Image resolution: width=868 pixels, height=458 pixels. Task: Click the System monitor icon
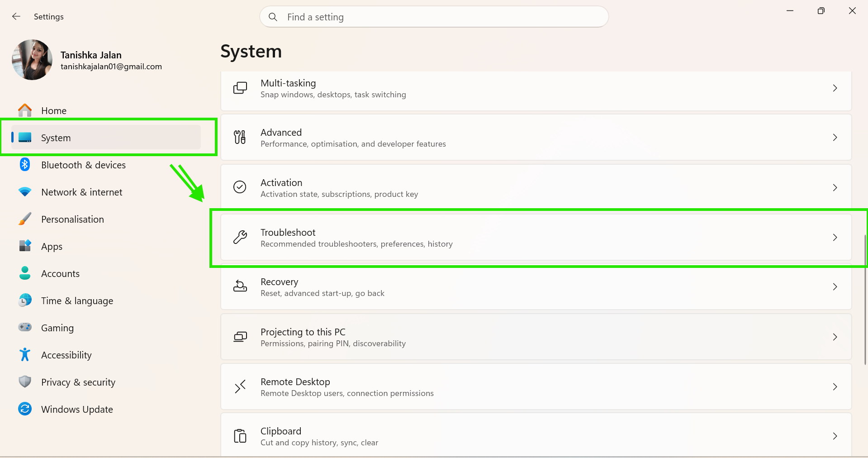click(x=25, y=137)
